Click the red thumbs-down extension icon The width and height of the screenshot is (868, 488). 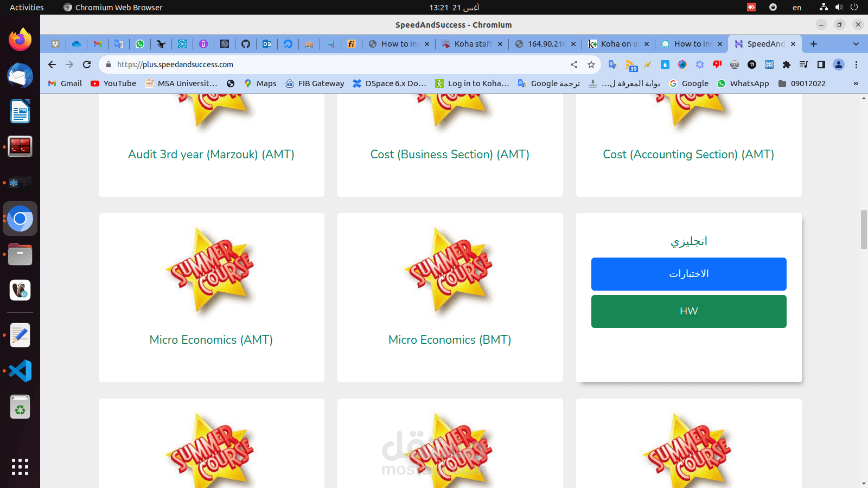[x=717, y=65]
